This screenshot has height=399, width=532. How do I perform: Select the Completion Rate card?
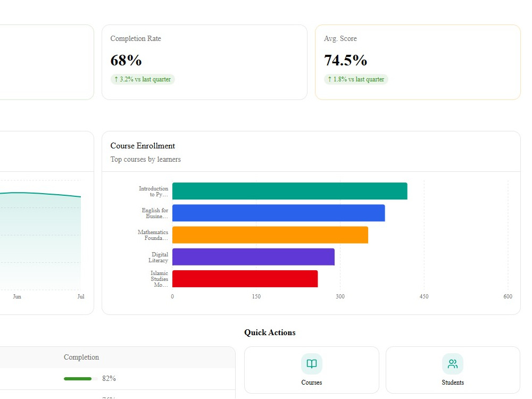click(x=205, y=62)
